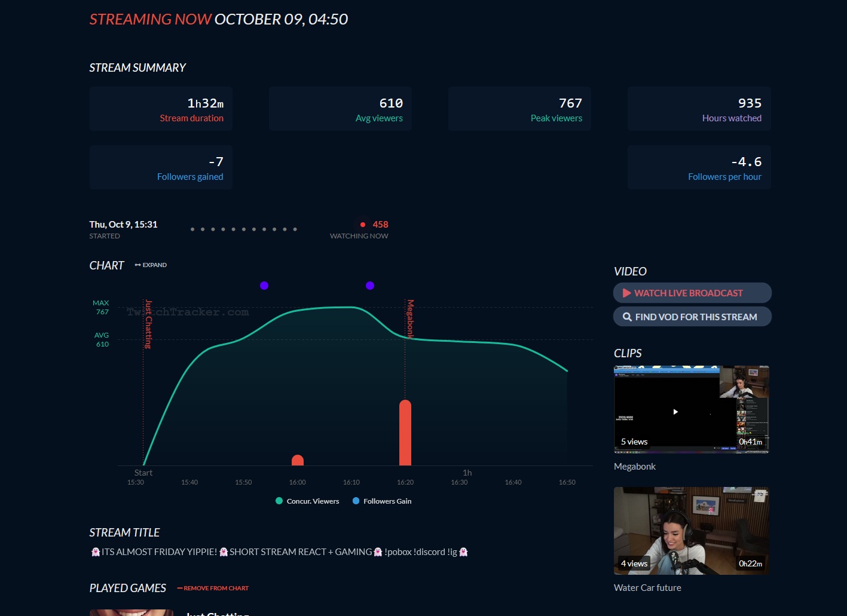The height and width of the screenshot is (616, 847).
Task: Click the '16:00' time axis label
Action: point(298,482)
